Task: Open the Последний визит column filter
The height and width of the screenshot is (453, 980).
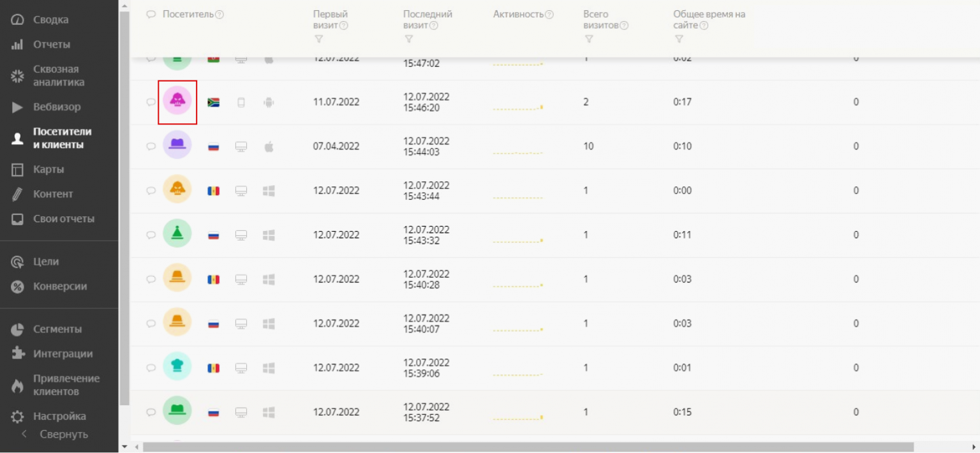Action: [x=408, y=39]
